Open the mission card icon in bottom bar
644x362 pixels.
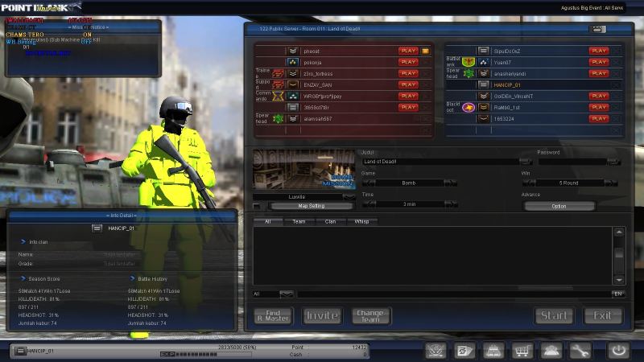coord(464,351)
